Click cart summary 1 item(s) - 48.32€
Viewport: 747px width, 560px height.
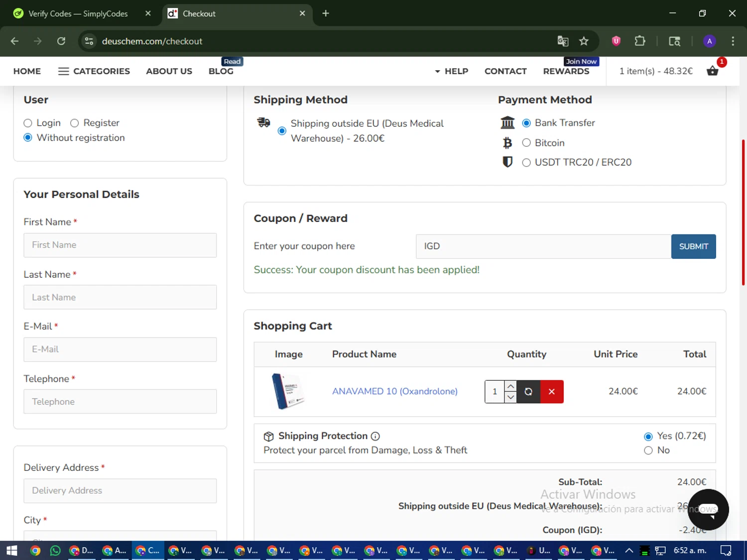(x=656, y=71)
